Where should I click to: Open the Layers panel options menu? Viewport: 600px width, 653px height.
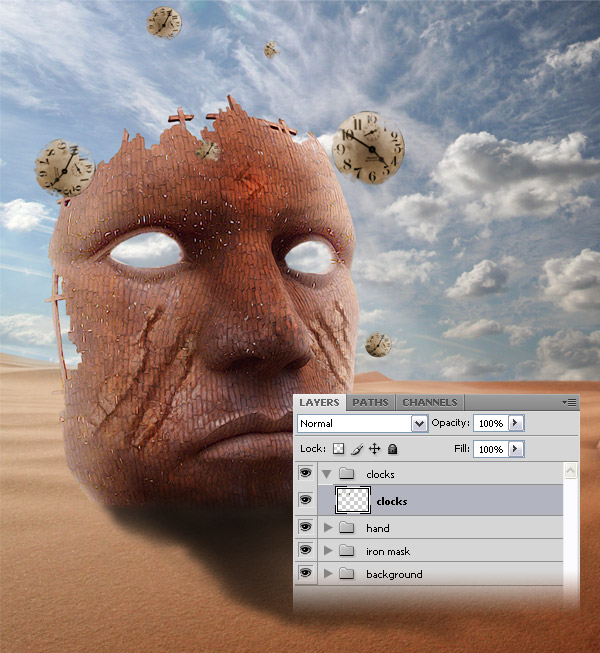point(569,402)
